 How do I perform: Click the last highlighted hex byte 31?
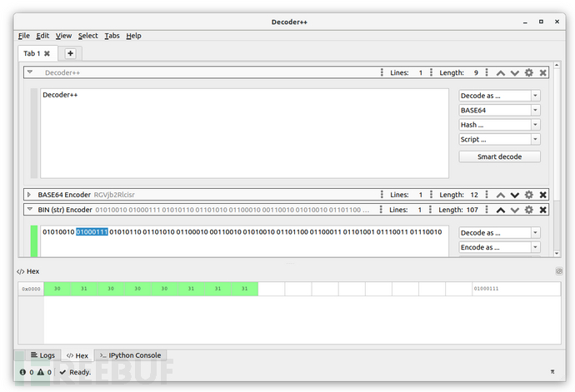(x=245, y=289)
